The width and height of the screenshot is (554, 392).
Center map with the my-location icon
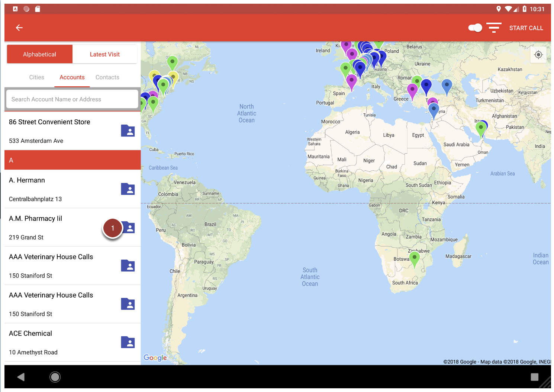538,55
